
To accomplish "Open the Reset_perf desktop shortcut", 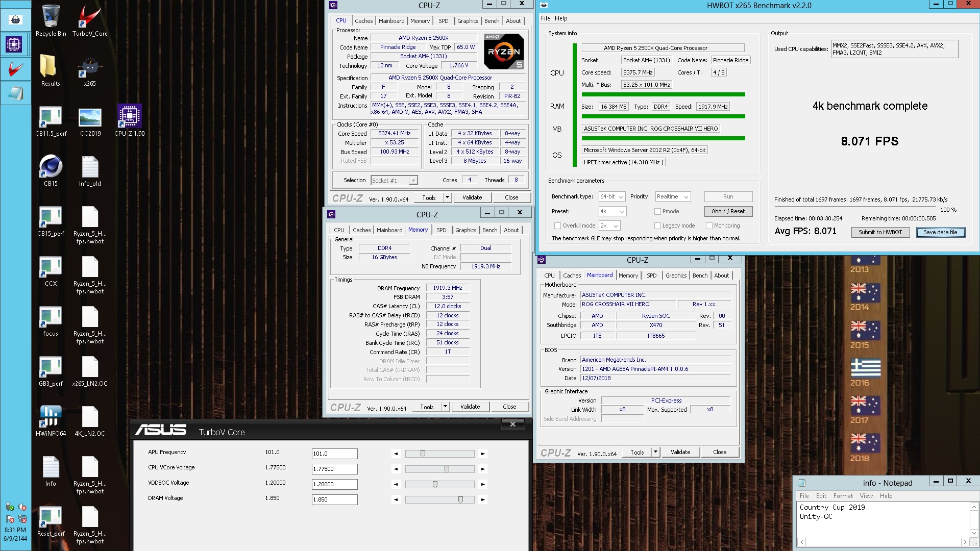I will (x=51, y=520).
